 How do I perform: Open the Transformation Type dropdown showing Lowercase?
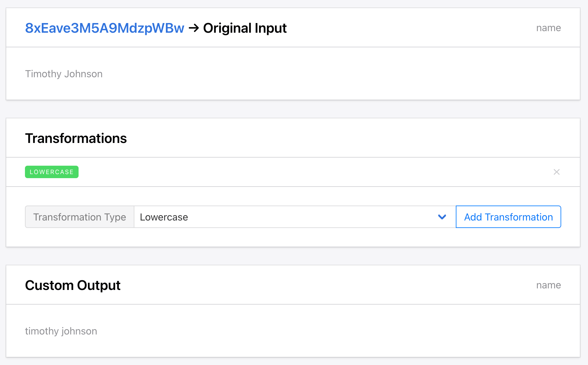click(x=295, y=217)
